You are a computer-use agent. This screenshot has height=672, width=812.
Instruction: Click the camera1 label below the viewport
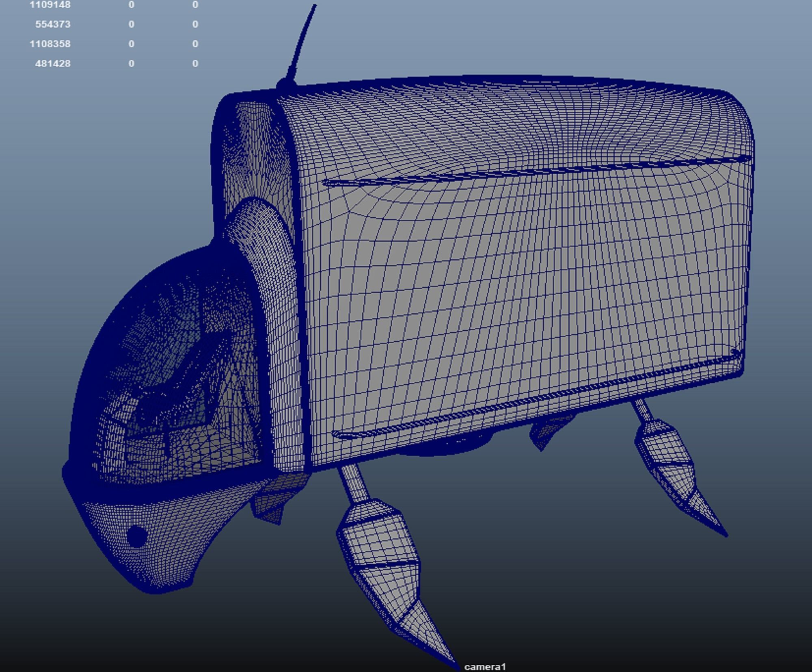point(485,667)
